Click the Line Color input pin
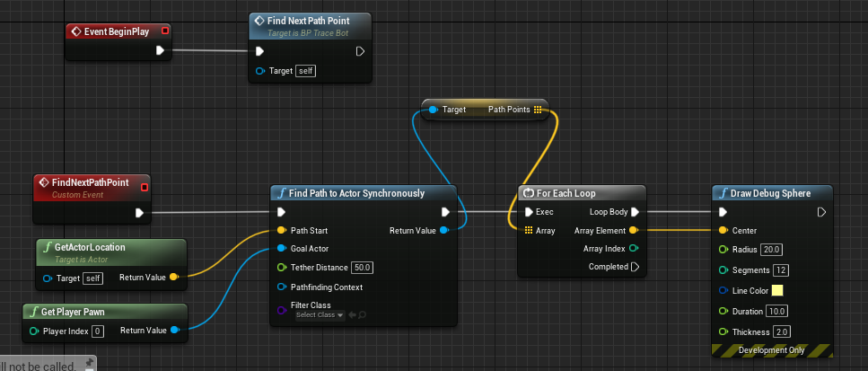Viewport: 868px width, 371px height. (723, 291)
